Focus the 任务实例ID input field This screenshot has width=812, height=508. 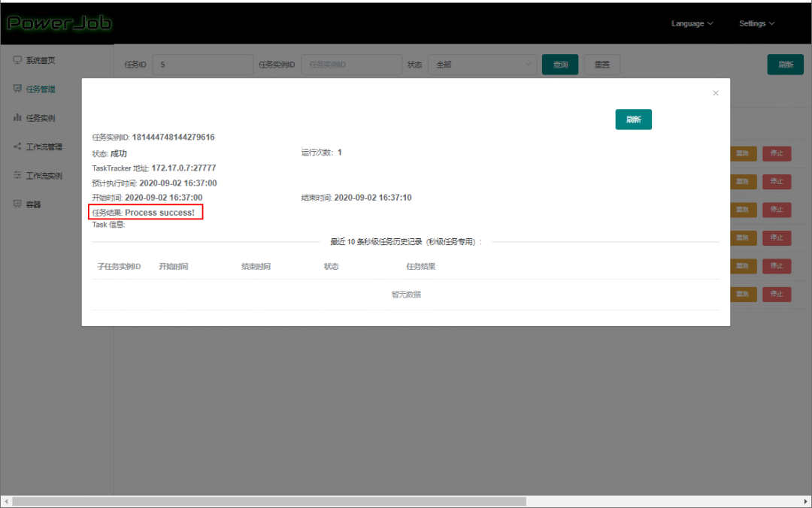[x=351, y=65]
